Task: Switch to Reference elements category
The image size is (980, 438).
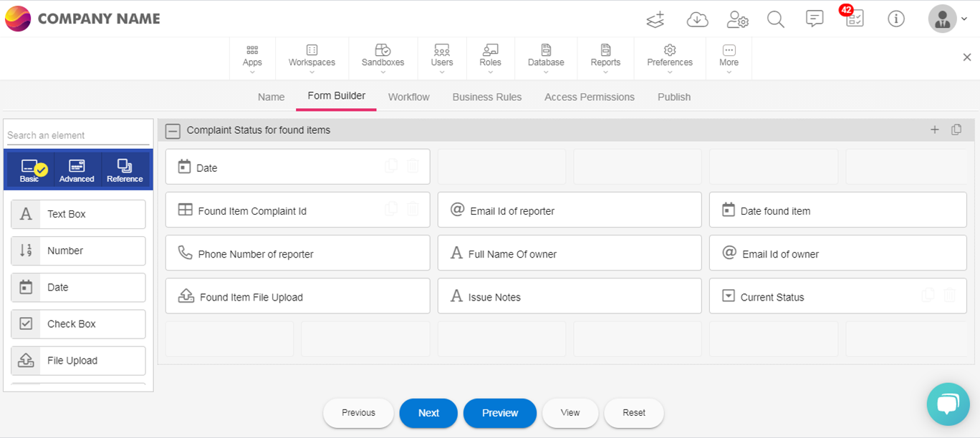Action: coord(125,170)
